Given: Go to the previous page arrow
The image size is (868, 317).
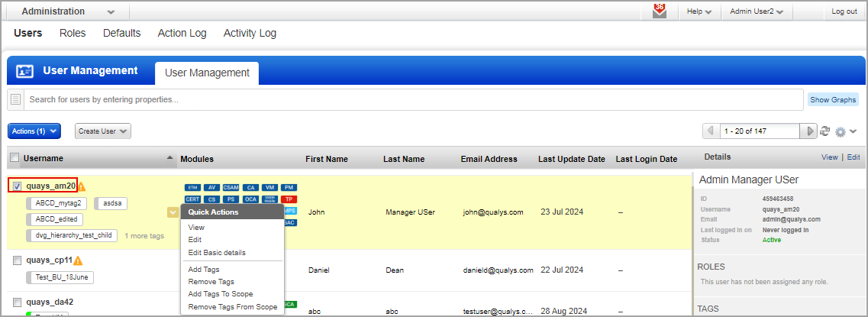Looking at the screenshot, I should pos(710,131).
